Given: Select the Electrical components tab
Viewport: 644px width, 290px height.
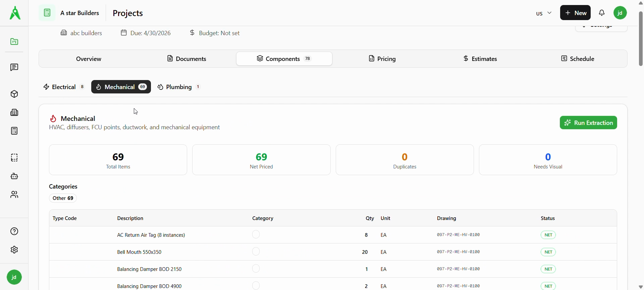Looking at the screenshot, I should [64, 87].
